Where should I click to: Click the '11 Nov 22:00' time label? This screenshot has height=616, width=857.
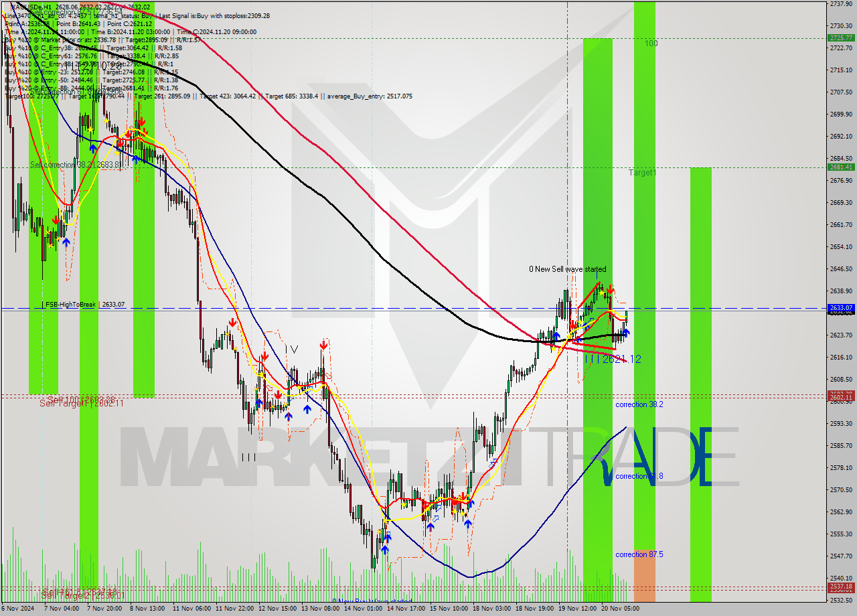click(234, 609)
